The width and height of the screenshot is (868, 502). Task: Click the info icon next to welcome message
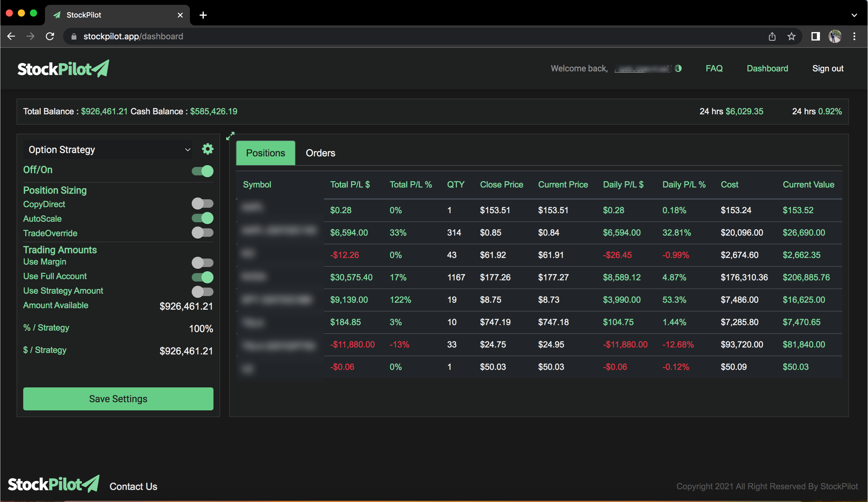click(678, 69)
